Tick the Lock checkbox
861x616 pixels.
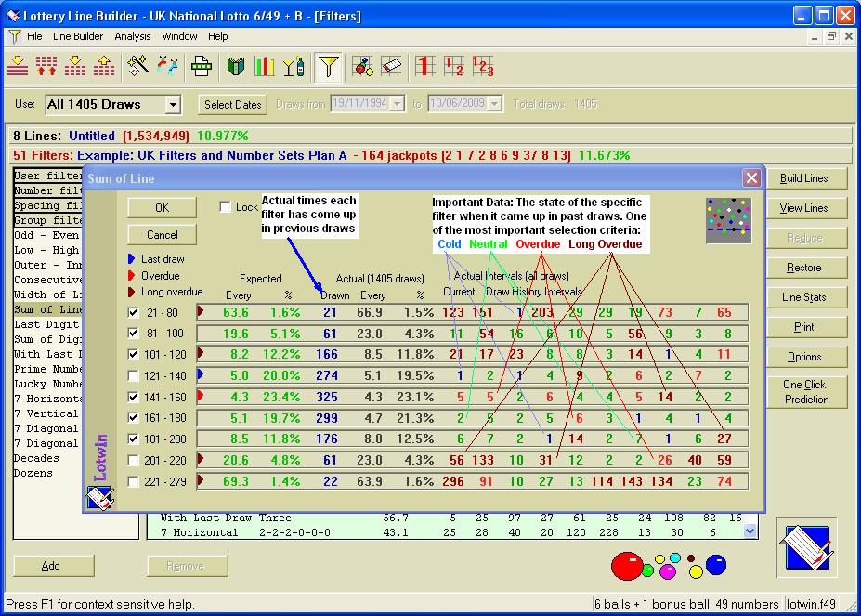tap(226, 207)
